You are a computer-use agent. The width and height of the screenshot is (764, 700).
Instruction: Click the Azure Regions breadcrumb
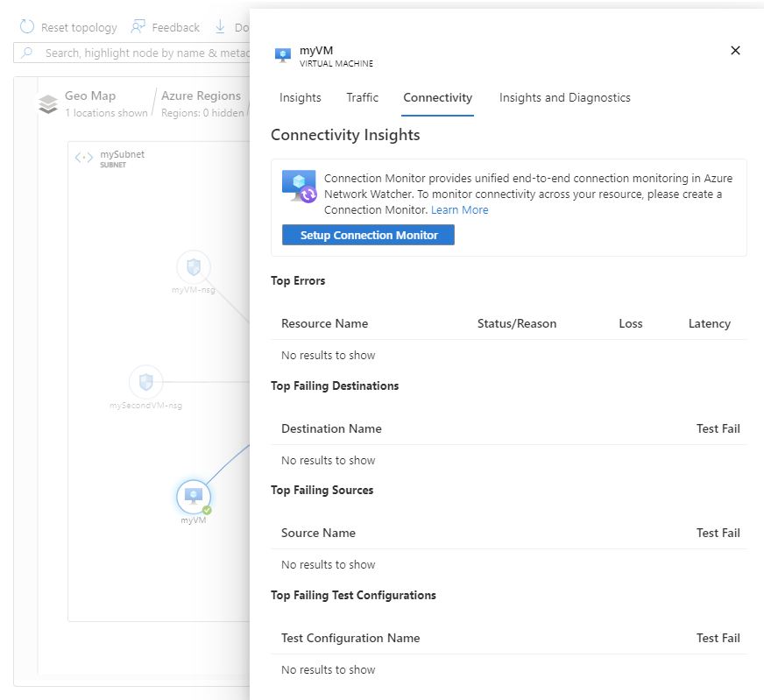[x=201, y=96]
